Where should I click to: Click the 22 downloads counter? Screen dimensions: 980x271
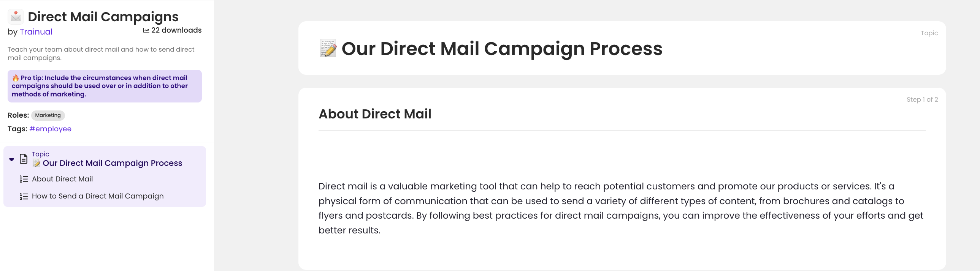176,30
